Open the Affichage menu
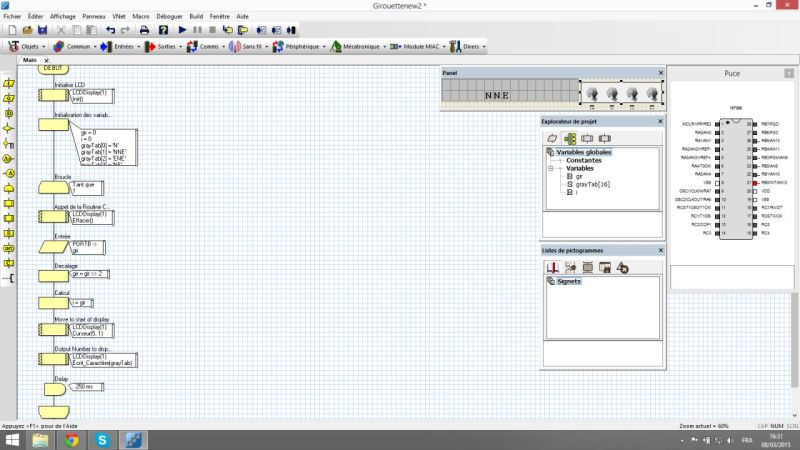 tap(63, 16)
